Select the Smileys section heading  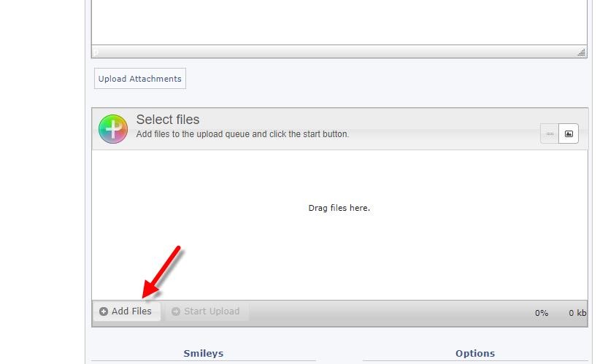203,354
